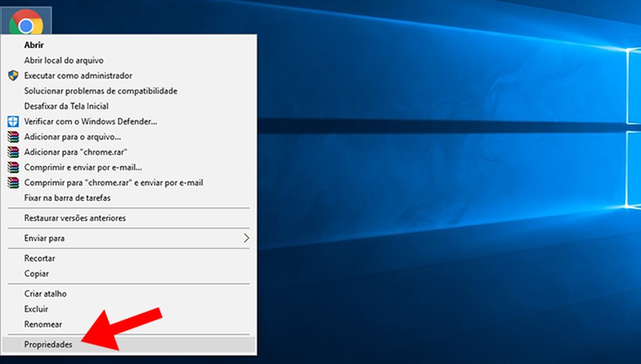Click WinRAR icon beside Comprimir e enviar por e-mail
Screen dimensions: 641x364
[x=13, y=167]
